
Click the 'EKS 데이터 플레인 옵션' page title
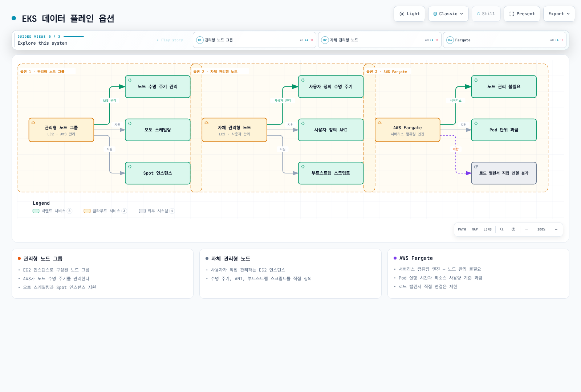click(x=68, y=19)
